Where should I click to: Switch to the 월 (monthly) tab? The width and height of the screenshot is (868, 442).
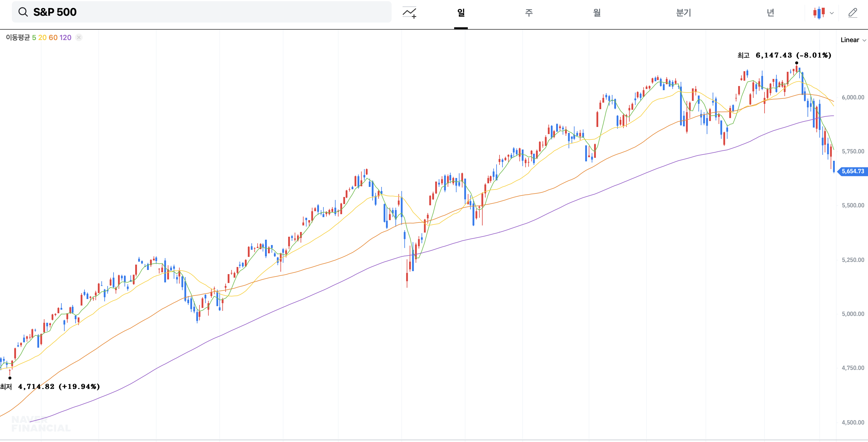(x=597, y=13)
